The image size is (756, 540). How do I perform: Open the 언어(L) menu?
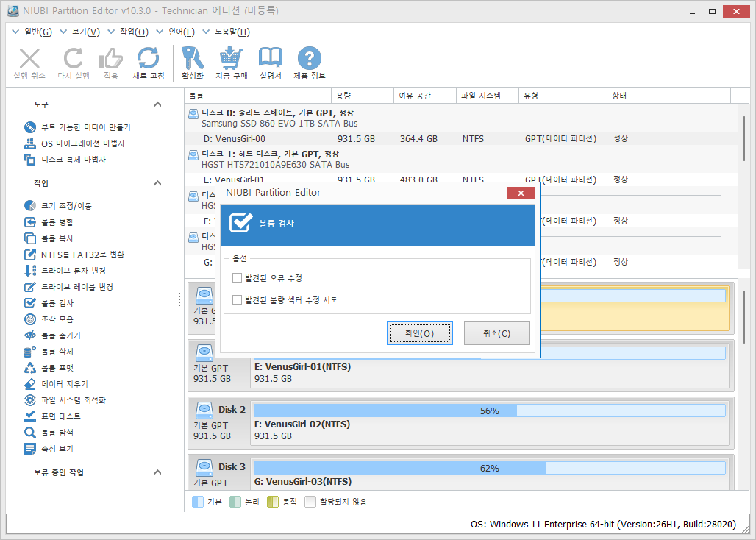point(176,32)
